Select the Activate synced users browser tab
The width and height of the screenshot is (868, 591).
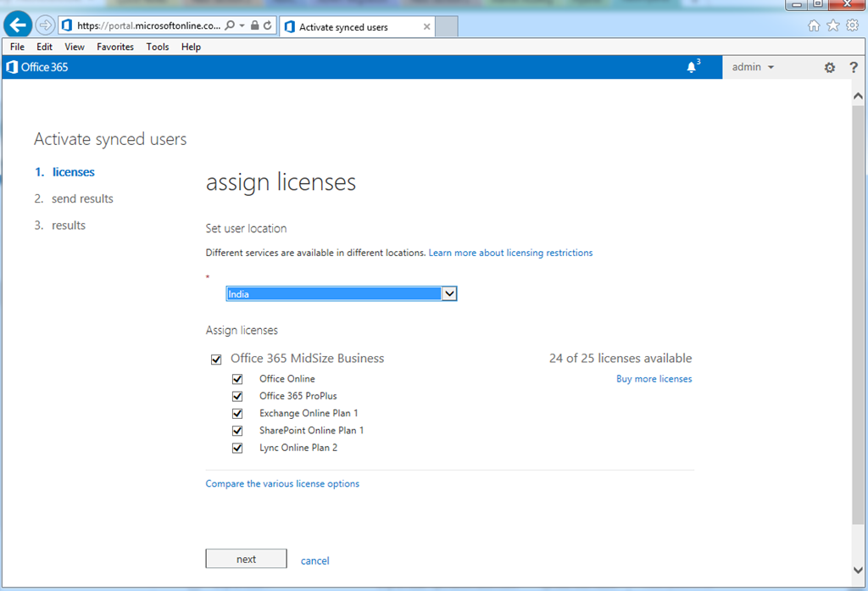coord(357,26)
